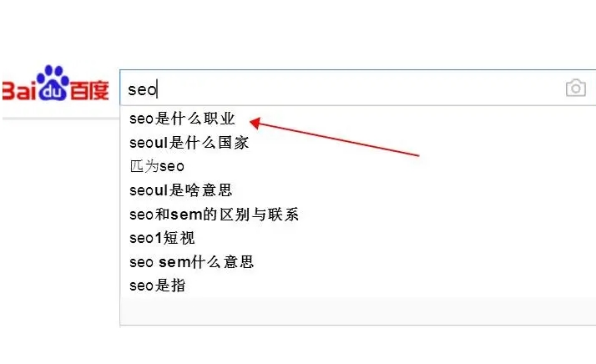Pick the last suggestion "seo是指"
Viewport: 596px width, 364px height.
coord(157,286)
